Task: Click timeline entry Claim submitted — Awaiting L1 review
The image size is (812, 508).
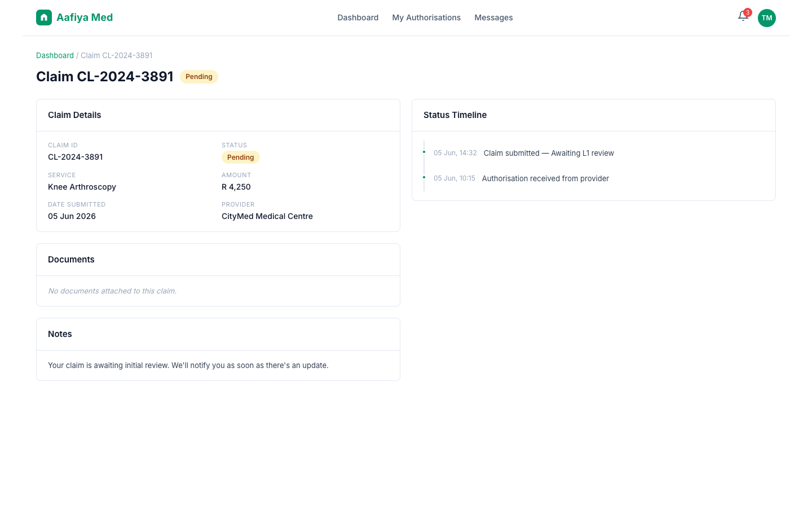Action: (549, 153)
